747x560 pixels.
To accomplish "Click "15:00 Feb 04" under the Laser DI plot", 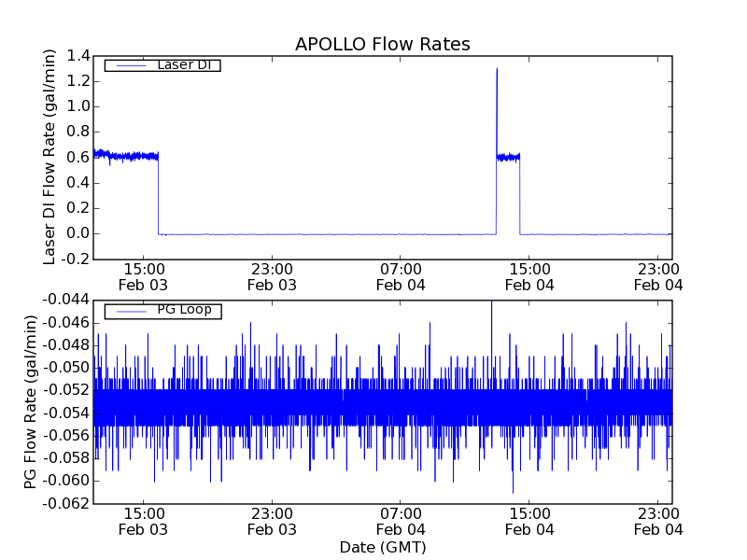I will (529, 277).
